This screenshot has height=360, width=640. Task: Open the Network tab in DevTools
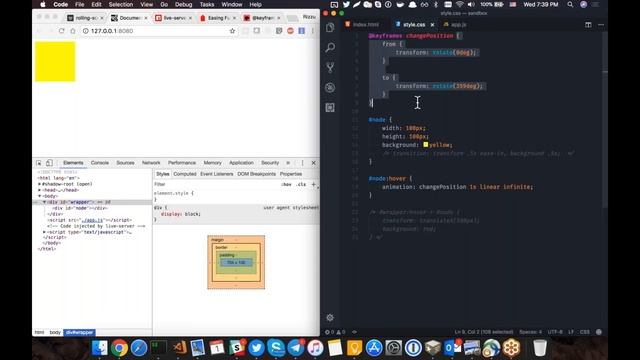point(151,163)
